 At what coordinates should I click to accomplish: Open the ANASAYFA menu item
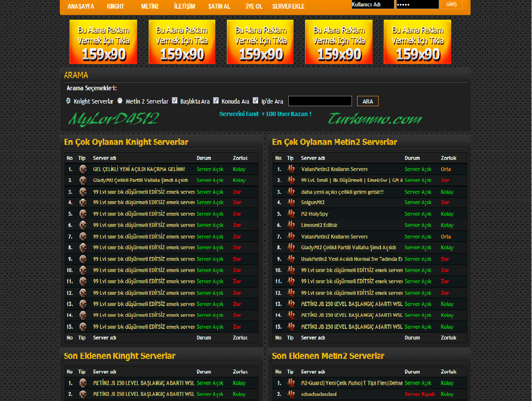[81, 6]
